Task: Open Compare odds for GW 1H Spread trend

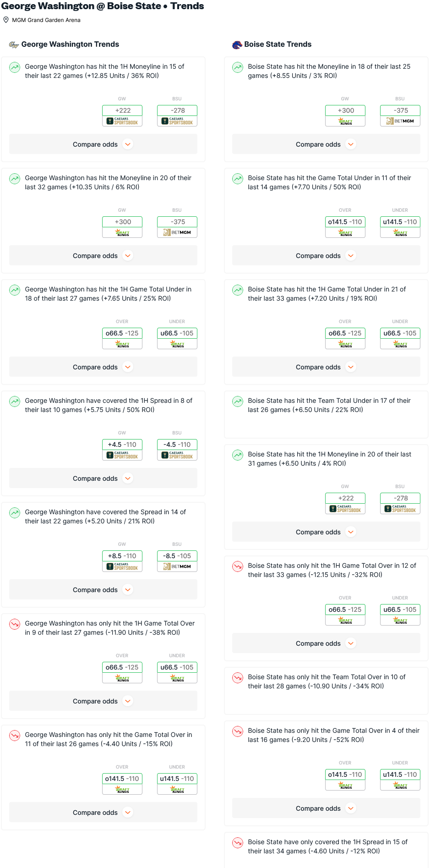Action: (103, 478)
